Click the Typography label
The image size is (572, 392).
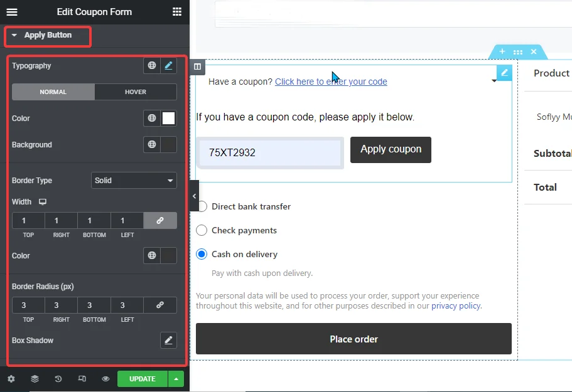pos(31,66)
